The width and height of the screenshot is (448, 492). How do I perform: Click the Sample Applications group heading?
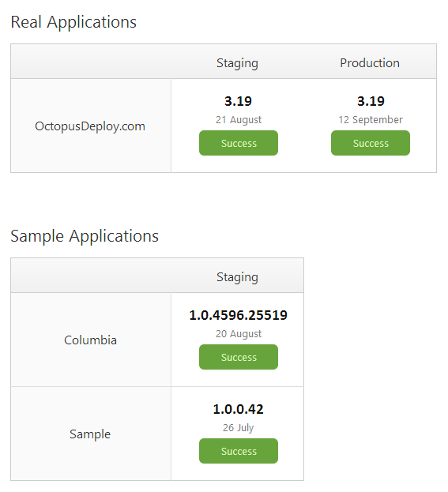pos(85,236)
